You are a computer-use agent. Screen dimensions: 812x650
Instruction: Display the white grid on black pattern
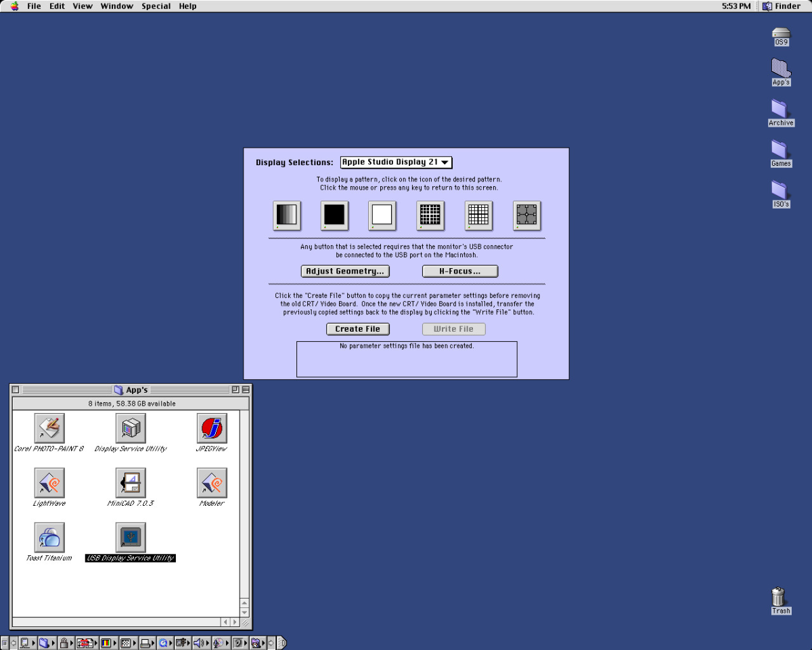pos(430,215)
